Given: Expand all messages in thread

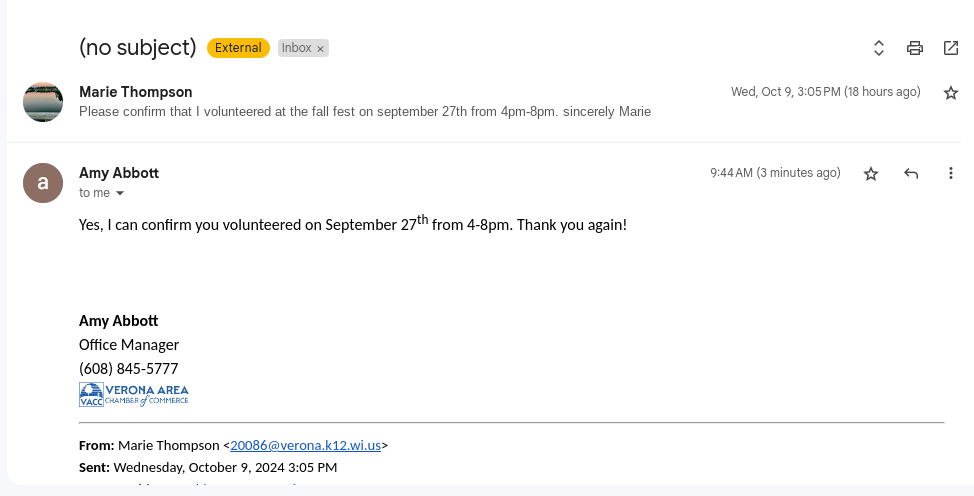Looking at the screenshot, I should [879, 48].
